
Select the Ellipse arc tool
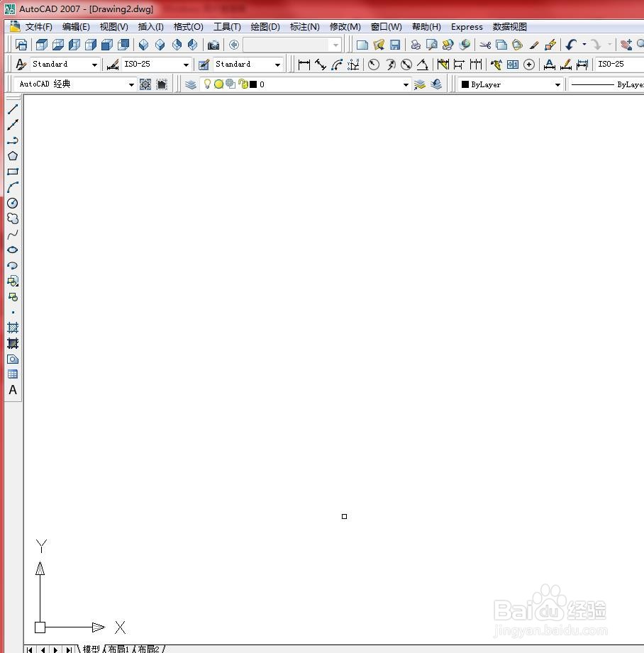click(13, 266)
